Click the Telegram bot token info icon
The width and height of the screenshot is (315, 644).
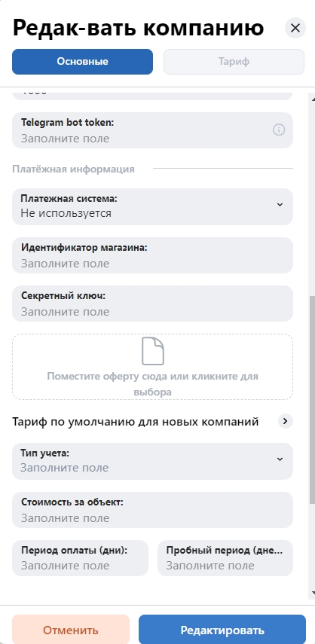pos(279,130)
